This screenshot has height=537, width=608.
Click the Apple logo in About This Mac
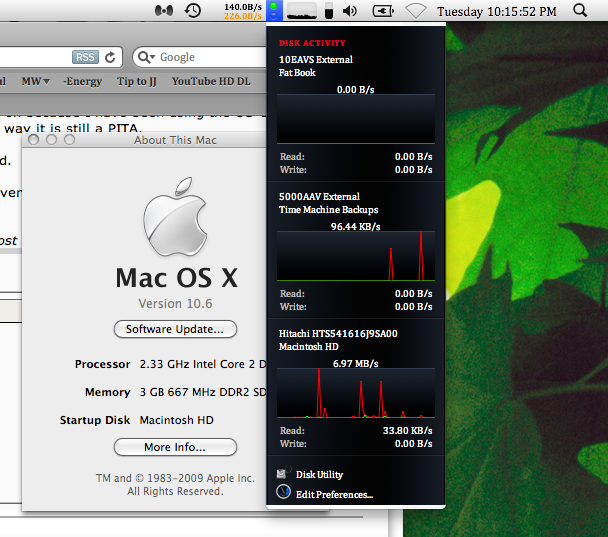(175, 216)
